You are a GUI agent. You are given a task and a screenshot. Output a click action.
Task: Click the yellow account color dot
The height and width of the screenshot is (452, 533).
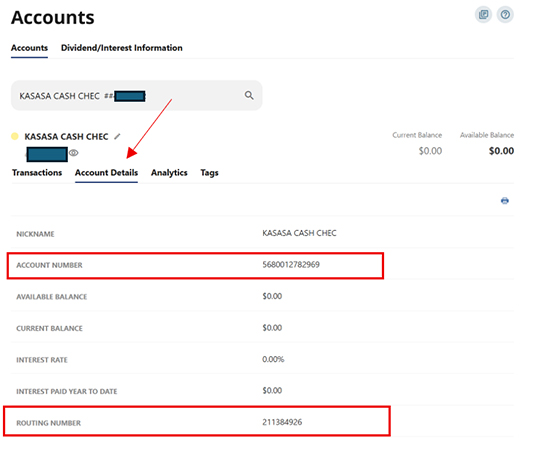tap(15, 136)
